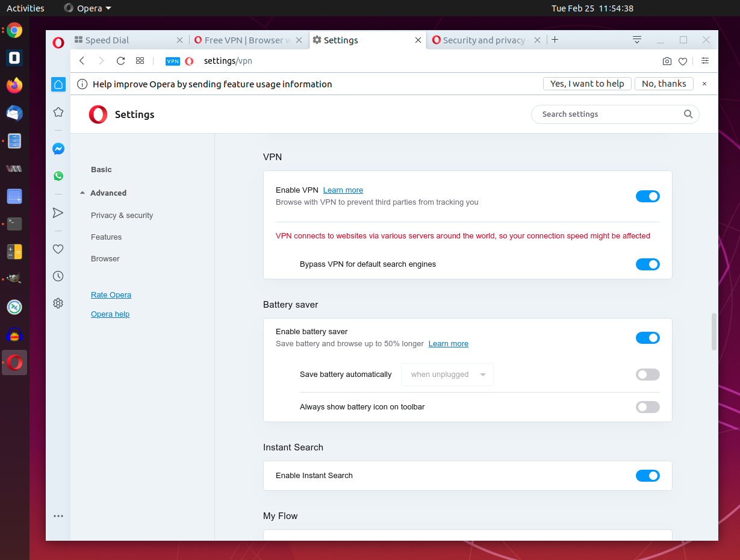Click the snapshot camera icon
This screenshot has width=740, height=560.
click(667, 61)
